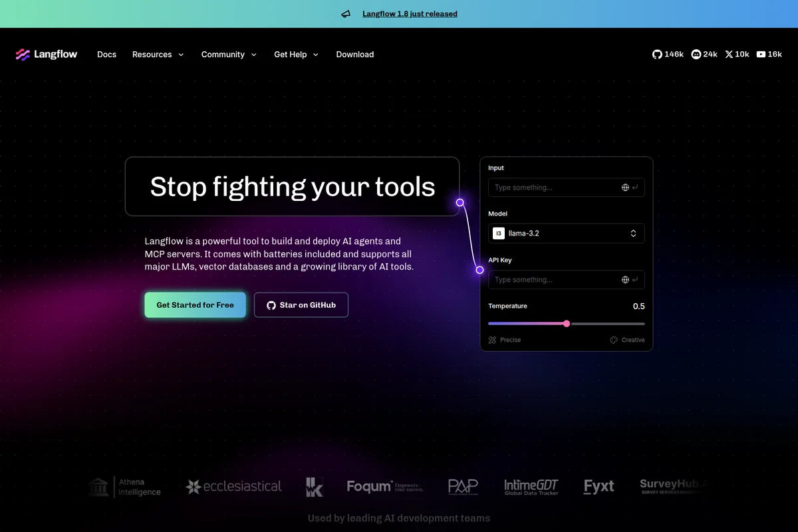Viewport: 798px width, 532px height.
Task: Select Docs in the navigation bar
Action: [106, 55]
